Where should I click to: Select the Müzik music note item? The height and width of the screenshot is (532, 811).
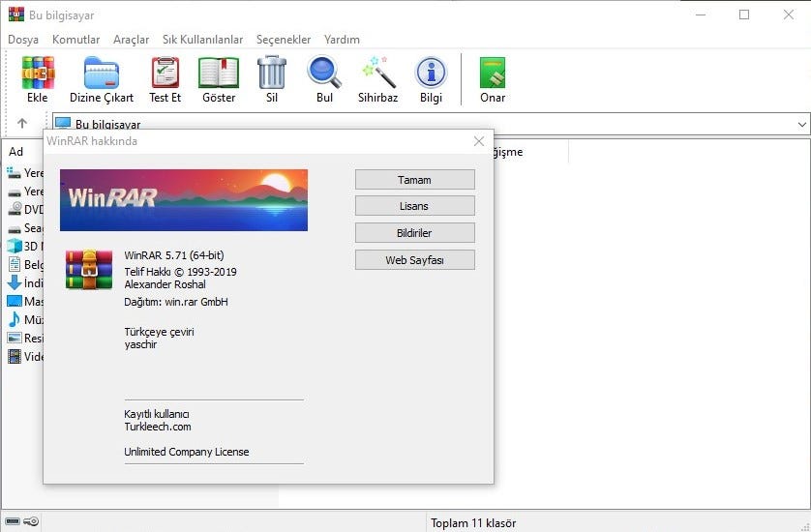pyautogui.click(x=25, y=319)
